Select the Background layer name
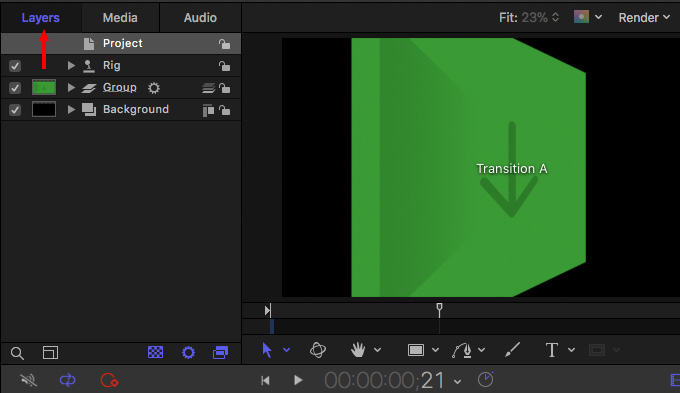Screen dimensions: 680x393 [136, 109]
